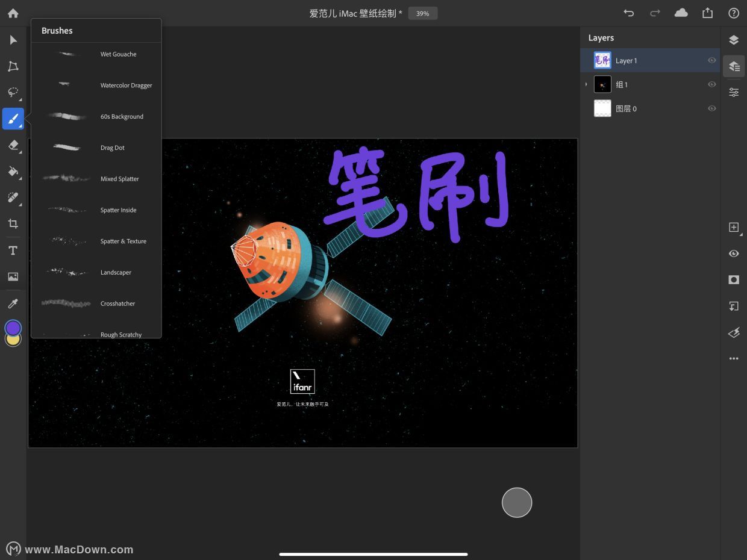Choose the 60s Background brush
The height and width of the screenshot is (560, 747).
tap(96, 116)
